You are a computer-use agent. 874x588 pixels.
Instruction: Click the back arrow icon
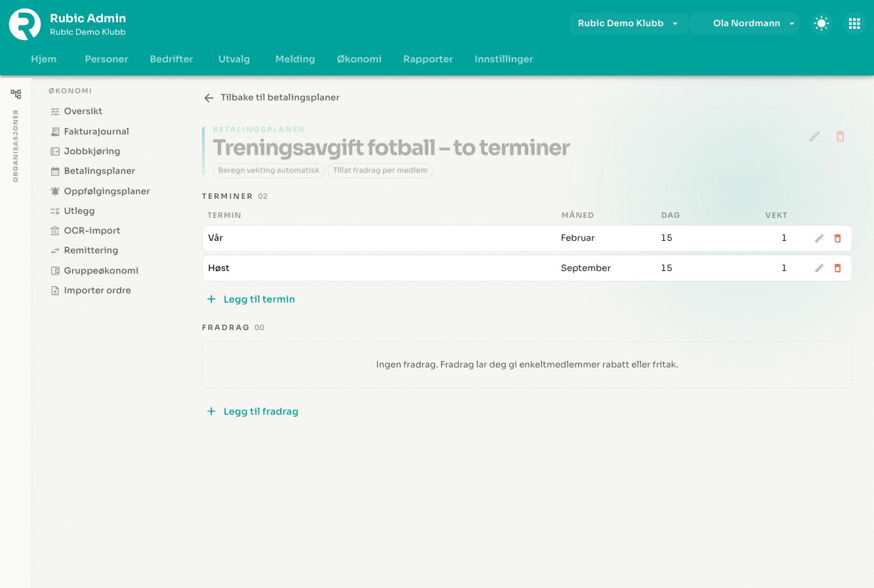[209, 98]
